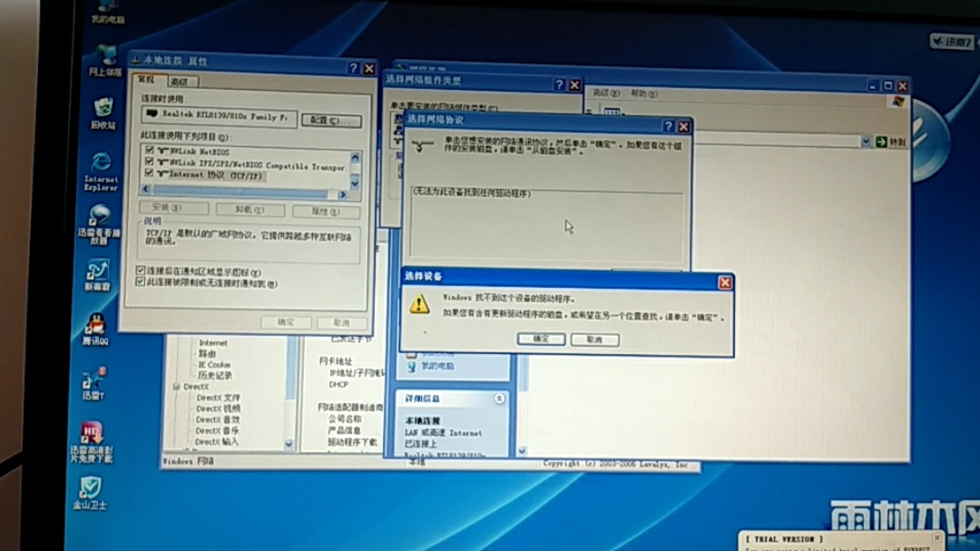Collapse the DirectX tree node

176,387
